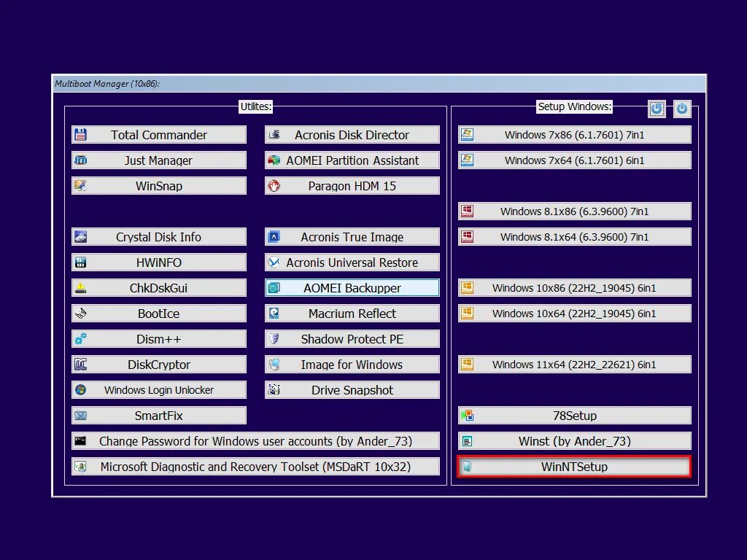Launch AOMEI Backupper
Image resolution: width=747 pixels, height=560 pixels.
[x=352, y=287]
